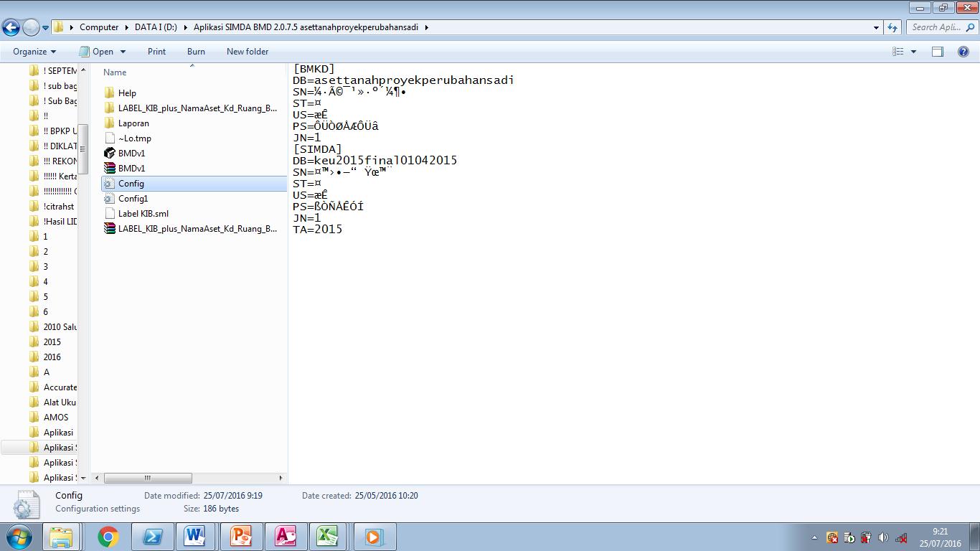Open Microsoft Excel from the taskbar

point(328,537)
